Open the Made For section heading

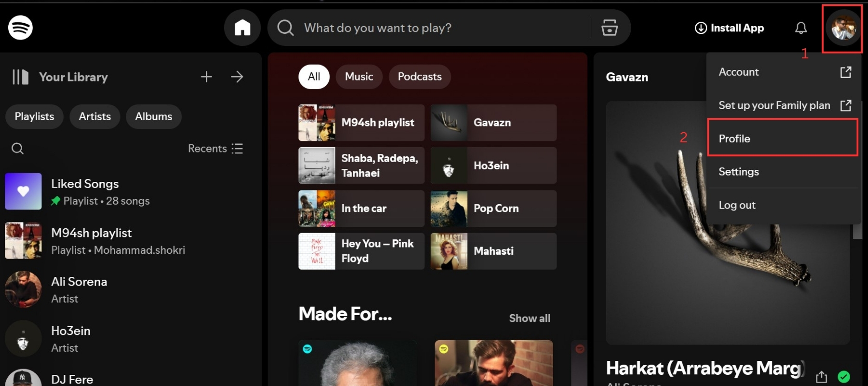pyautogui.click(x=345, y=314)
